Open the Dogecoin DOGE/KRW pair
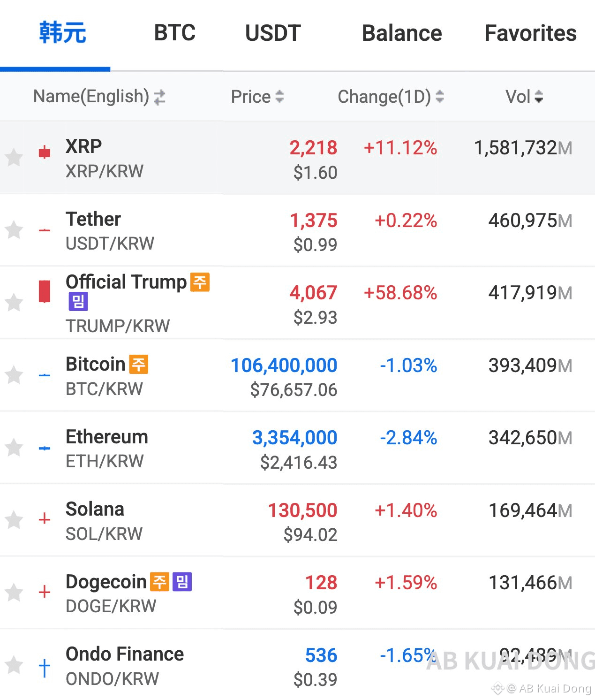Screen dimensions: 595x700 coord(297,593)
